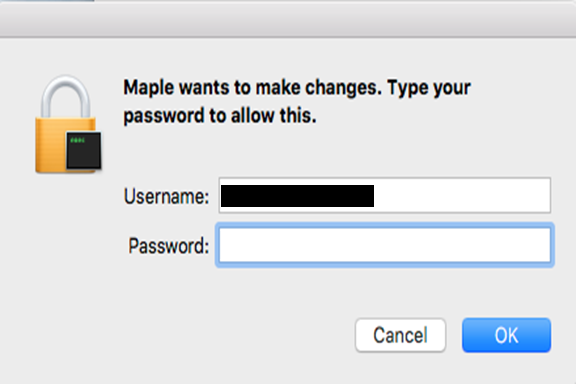Focus the Username input field
576x384 pixels.
[x=385, y=195]
